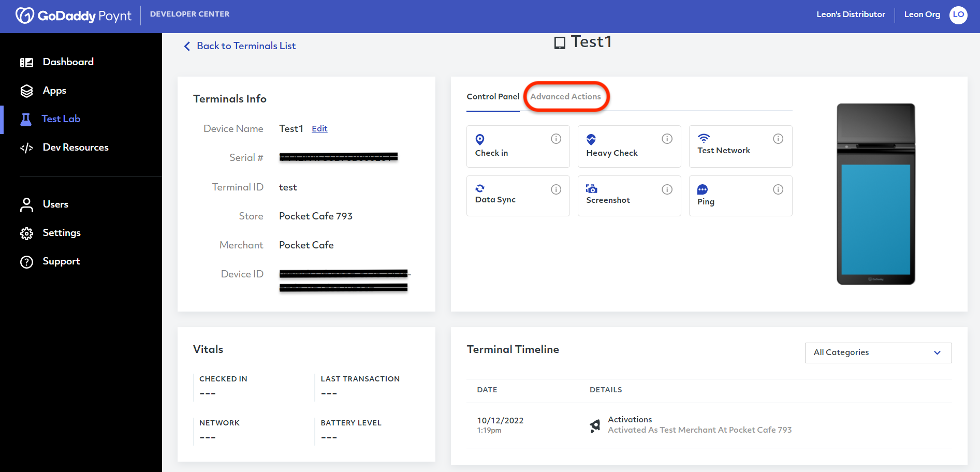Click the BATTERY LEVEL vitals label
Screen dimensions: 980x472
click(351, 423)
